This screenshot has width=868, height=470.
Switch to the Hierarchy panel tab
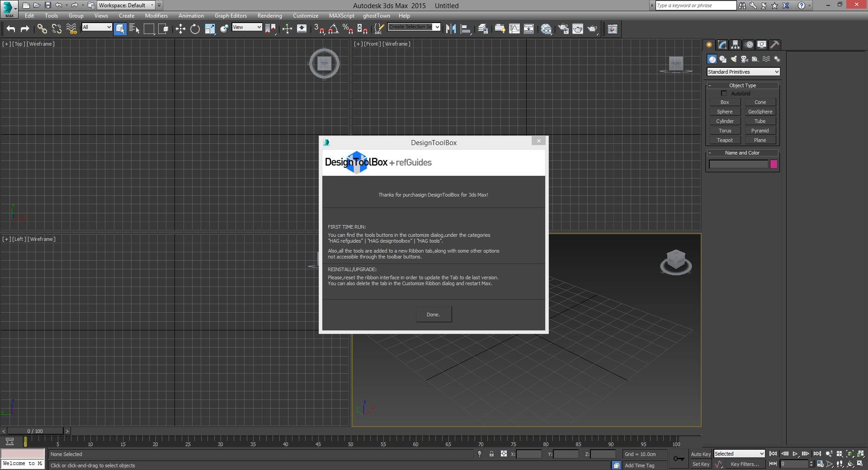click(x=735, y=44)
